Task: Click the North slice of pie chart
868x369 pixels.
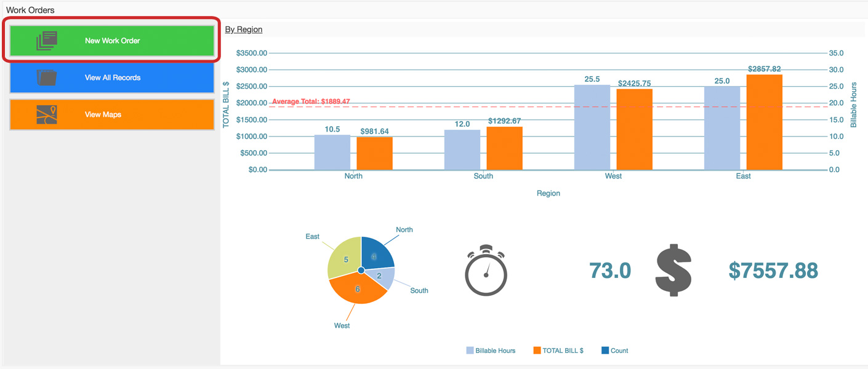Action: [x=376, y=253]
